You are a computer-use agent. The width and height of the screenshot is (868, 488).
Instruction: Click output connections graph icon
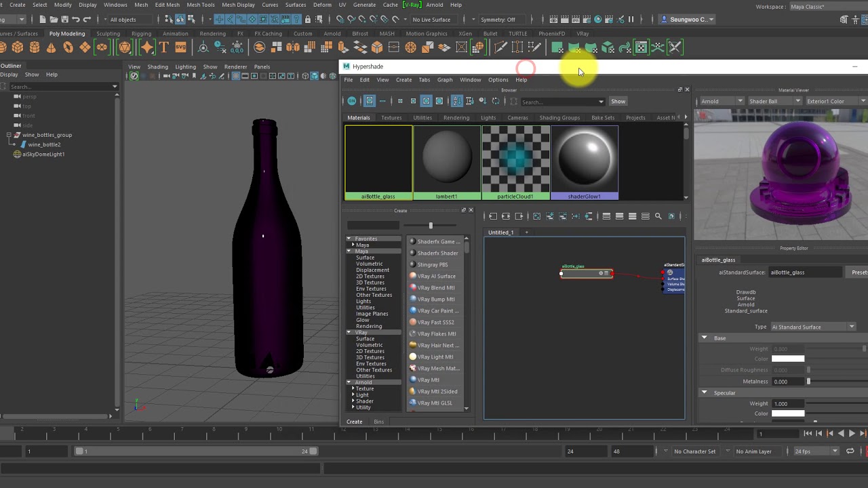point(519,216)
